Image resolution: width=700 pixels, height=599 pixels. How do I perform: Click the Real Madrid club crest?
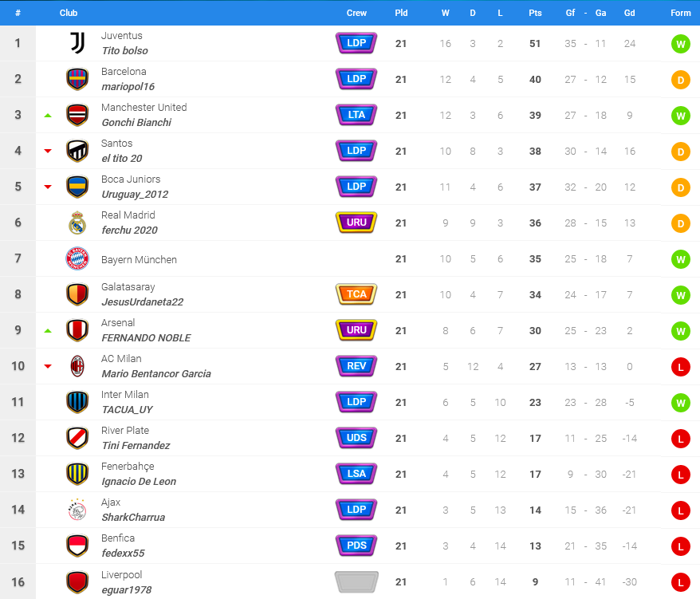click(x=77, y=223)
